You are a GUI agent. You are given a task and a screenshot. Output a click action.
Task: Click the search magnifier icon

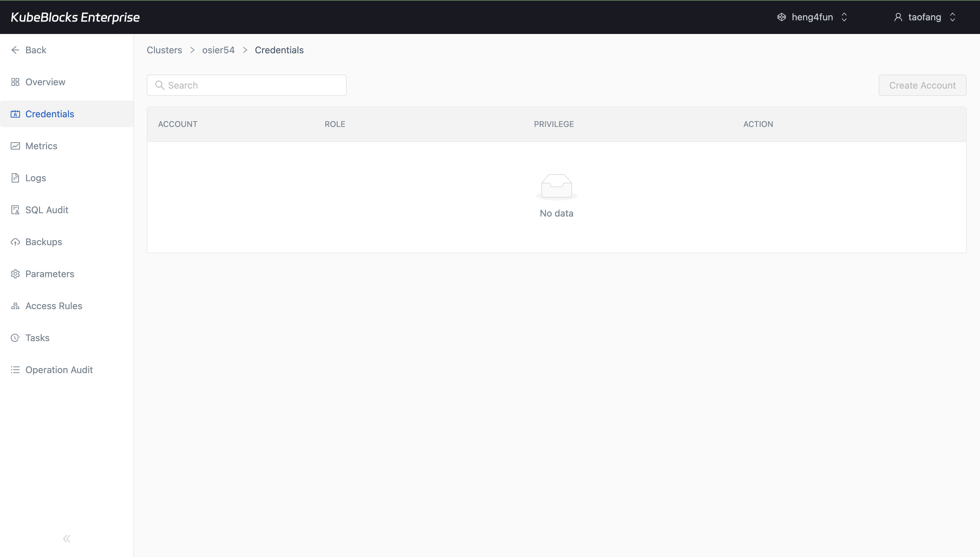click(160, 85)
